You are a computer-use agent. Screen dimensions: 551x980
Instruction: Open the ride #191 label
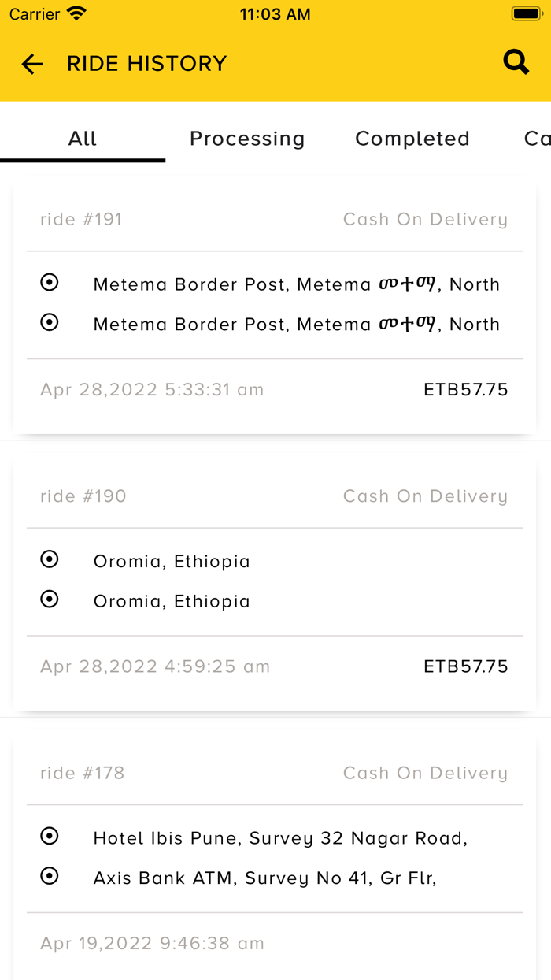tap(81, 219)
